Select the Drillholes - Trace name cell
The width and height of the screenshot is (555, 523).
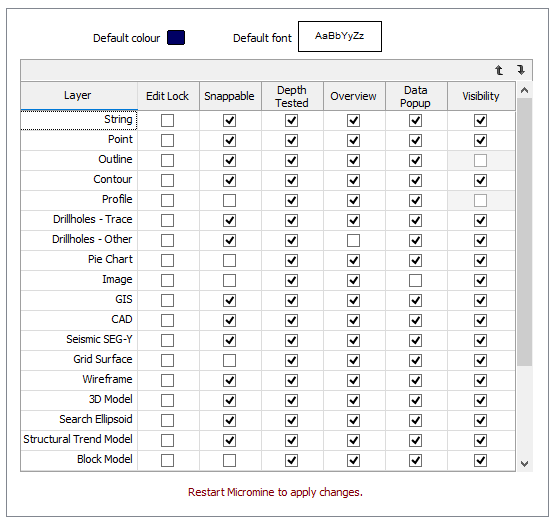(79, 220)
